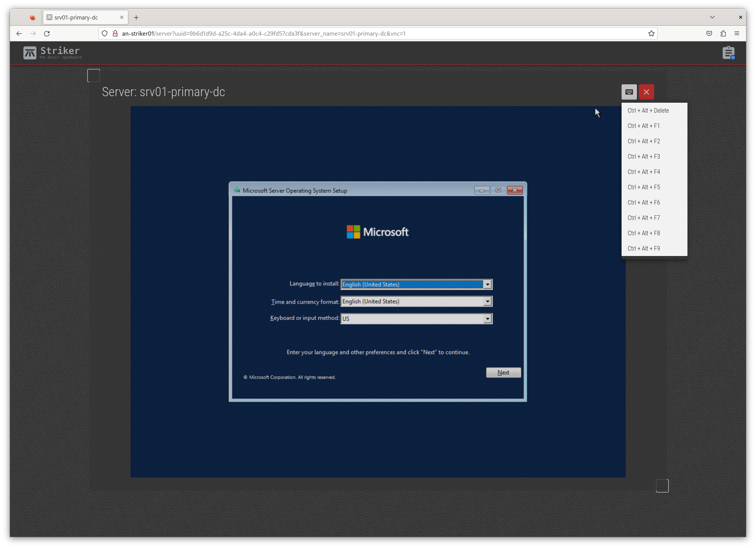The width and height of the screenshot is (756, 548).
Task: Select Ctrl + Alt + F2
Action: pos(654,141)
